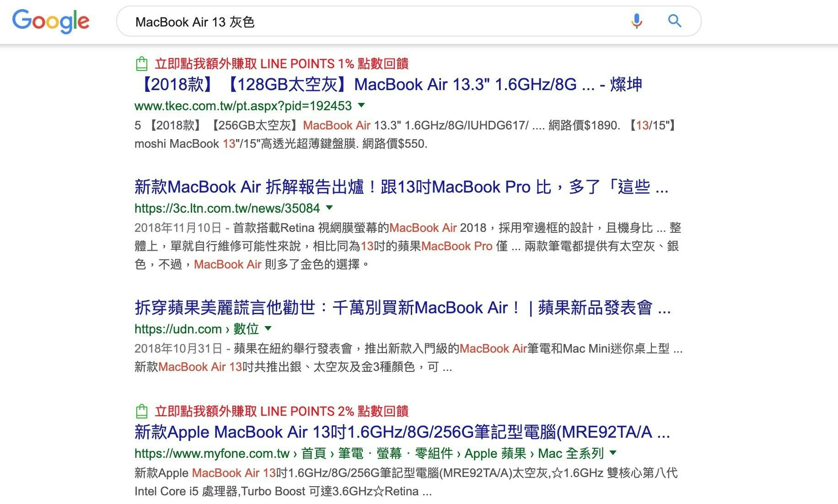
Task: Click the Google logo
Action: click(51, 21)
